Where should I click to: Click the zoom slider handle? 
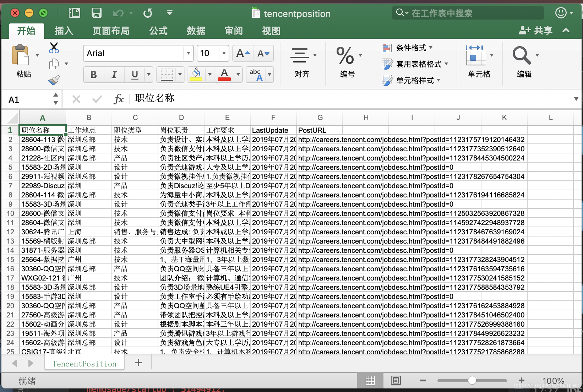click(x=472, y=380)
